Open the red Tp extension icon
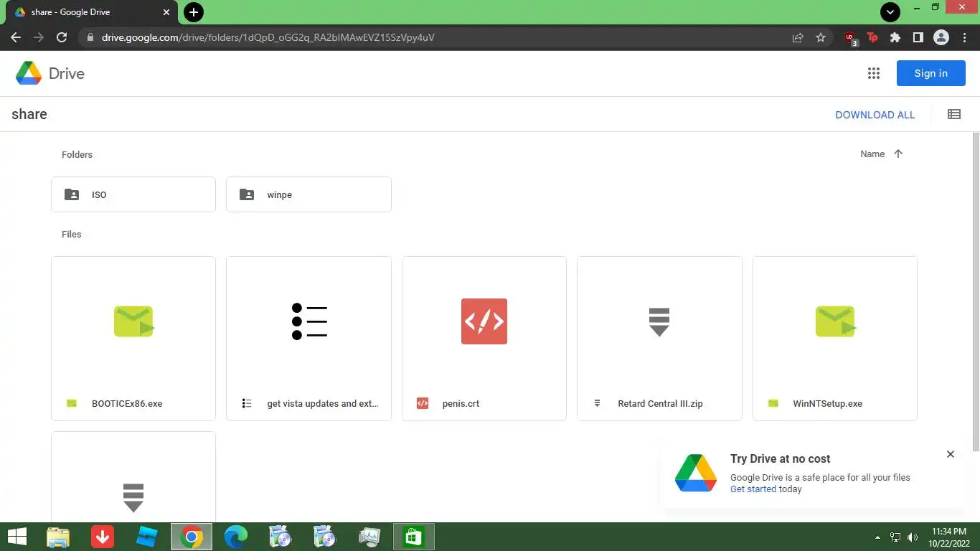 point(872,37)
